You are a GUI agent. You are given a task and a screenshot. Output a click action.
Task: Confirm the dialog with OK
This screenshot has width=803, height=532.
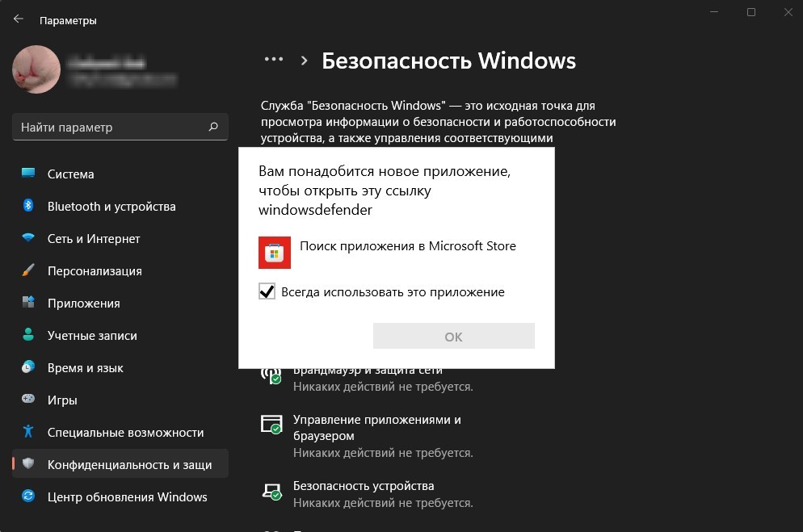coord(454,336)
